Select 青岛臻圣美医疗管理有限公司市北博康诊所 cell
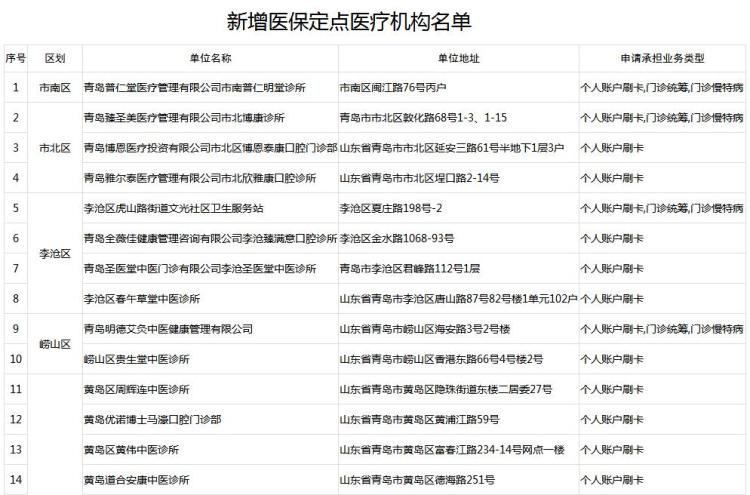Viewport: 750px width, 495px height. 210,118
